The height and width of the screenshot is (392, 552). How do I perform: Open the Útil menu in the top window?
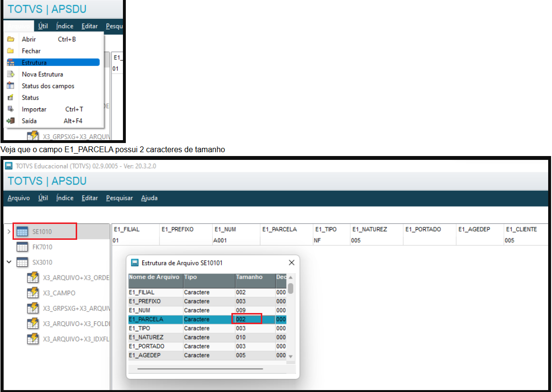pyautogui.click(x=43, y=26)
